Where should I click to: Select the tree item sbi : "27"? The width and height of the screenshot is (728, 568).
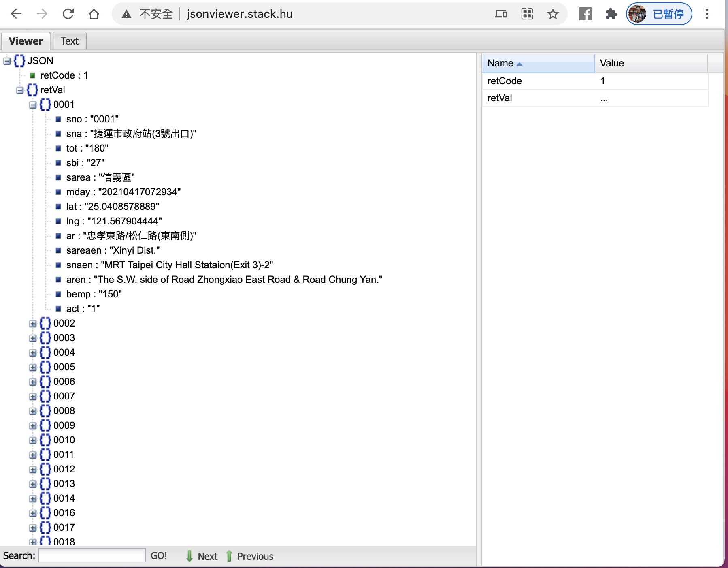coord(85,163)
